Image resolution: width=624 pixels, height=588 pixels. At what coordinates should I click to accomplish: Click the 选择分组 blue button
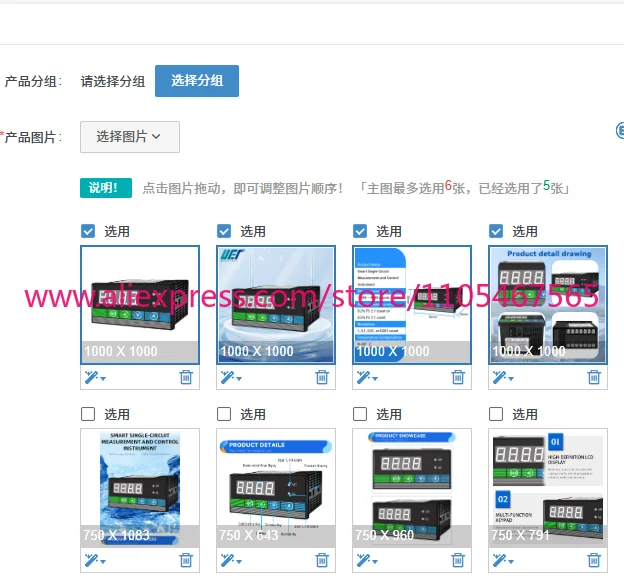(197, 81)
